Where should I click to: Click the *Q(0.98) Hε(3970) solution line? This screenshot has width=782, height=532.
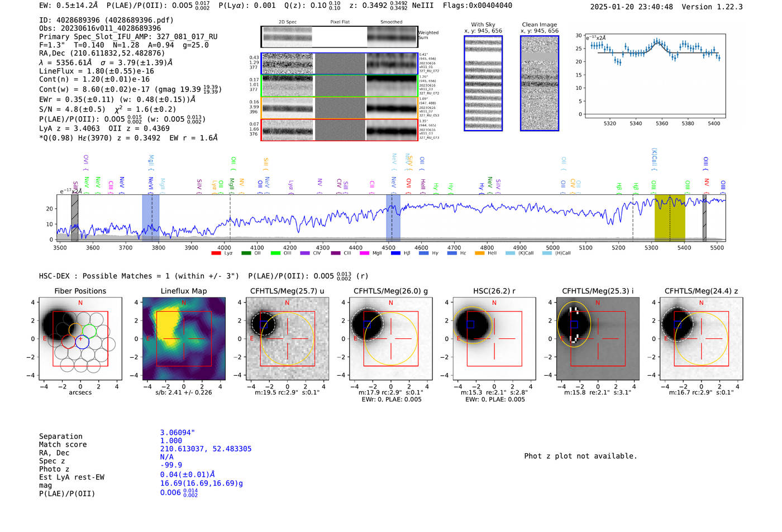coord(128,138)
